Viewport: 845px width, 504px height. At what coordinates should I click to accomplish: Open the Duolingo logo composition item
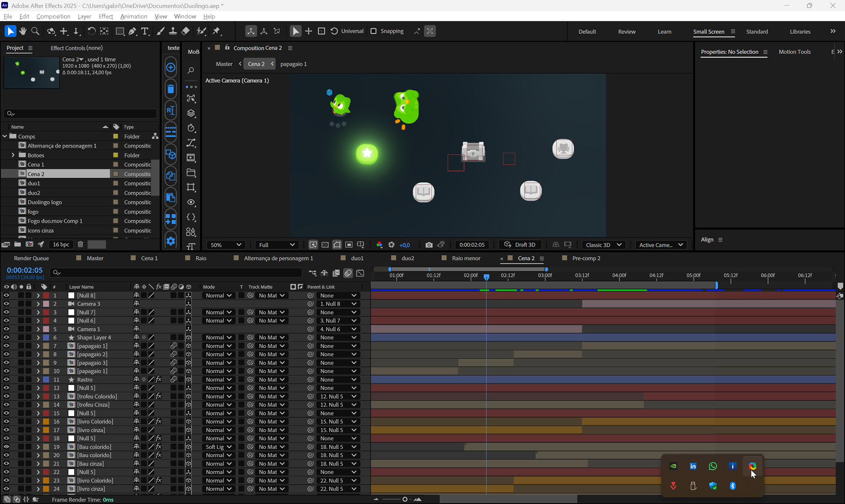point(44,202)
